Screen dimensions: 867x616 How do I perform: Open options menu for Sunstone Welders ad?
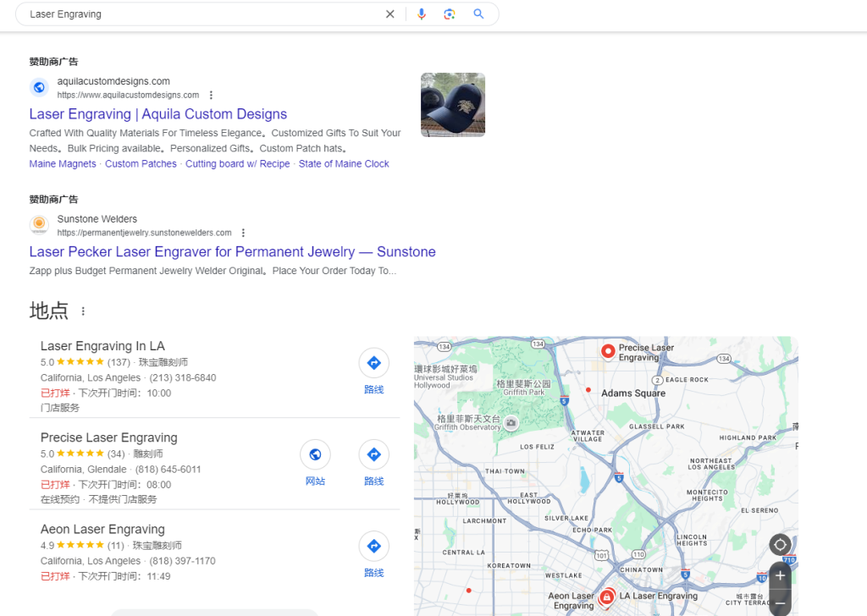pos(243,233)
